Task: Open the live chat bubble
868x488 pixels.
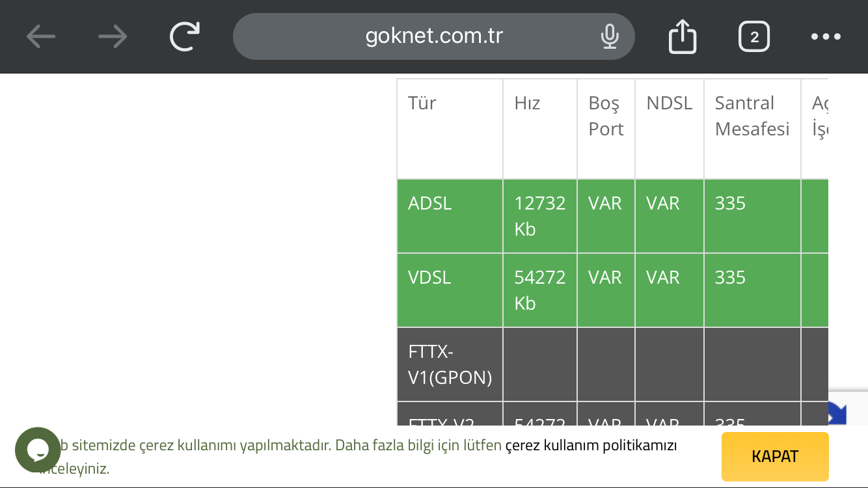Action: pyautogui.click(x=38, y=450)
